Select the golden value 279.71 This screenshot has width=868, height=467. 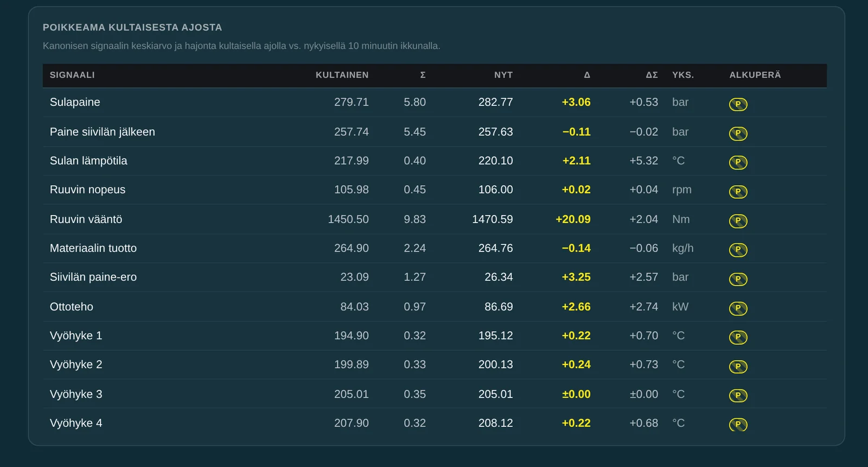pos(352,102)
